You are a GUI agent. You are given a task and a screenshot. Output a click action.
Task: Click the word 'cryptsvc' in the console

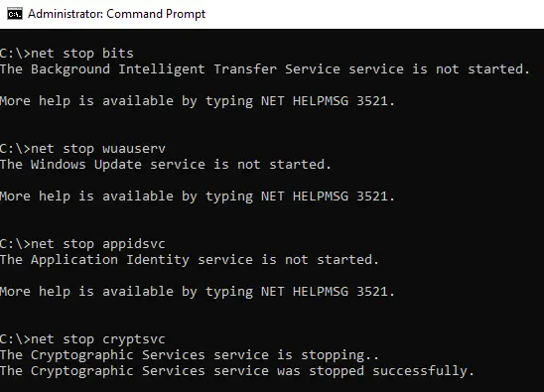tap(134, 340)
